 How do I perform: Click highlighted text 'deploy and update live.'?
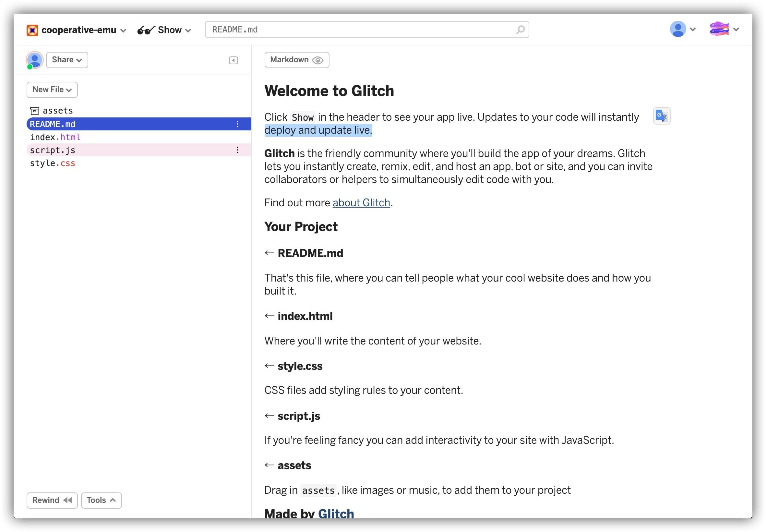[318, 130]
